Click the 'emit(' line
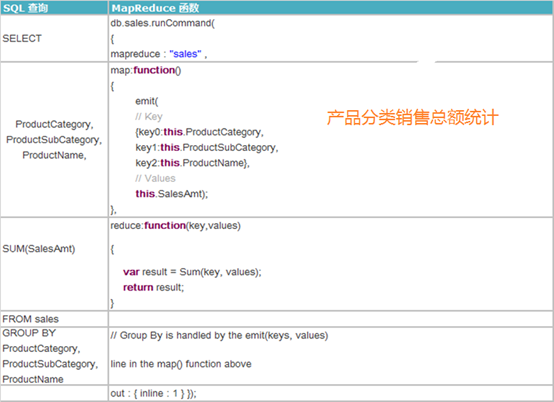 [x=147, y=101]
